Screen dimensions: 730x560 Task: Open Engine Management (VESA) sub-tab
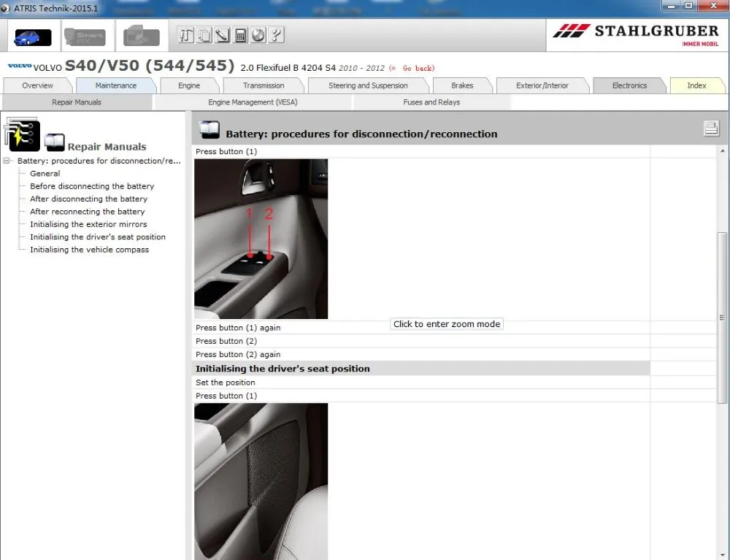point(253,102)
